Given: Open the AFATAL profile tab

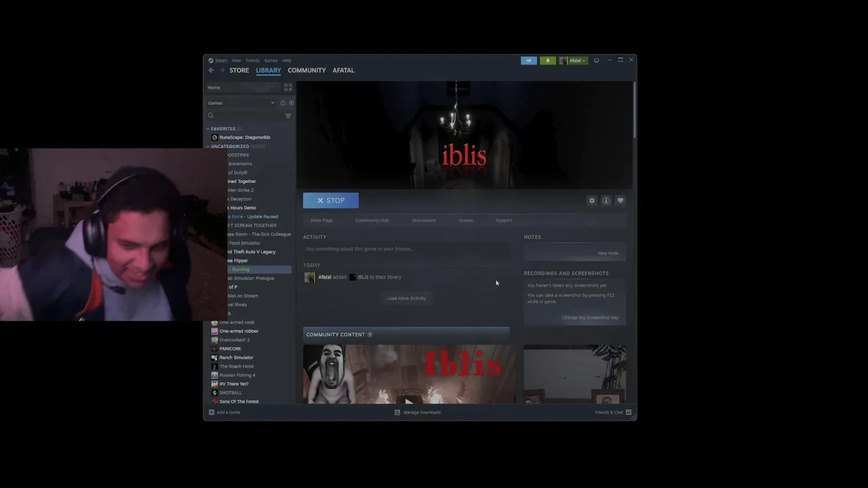Looking at the screenshot, I should tap(343, 70).
